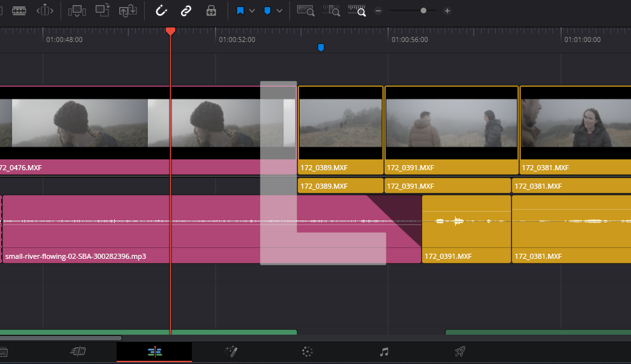631x364 pixels.
Task: Click the plus button to zoom in timeline
Action: tap(447, 11)
